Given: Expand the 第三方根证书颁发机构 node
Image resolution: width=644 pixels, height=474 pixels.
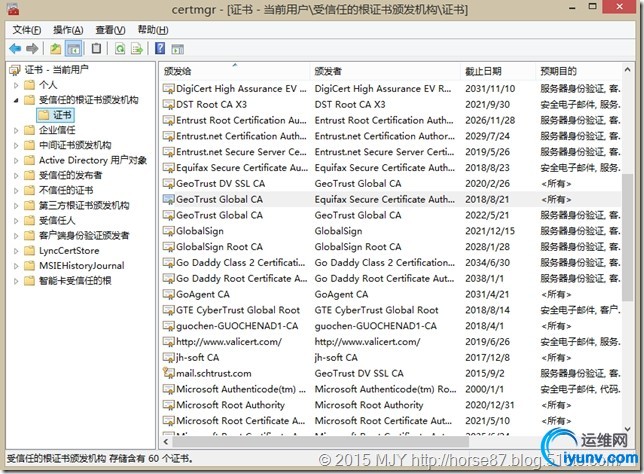Looking at the screenshot, I should coord(16,205).
